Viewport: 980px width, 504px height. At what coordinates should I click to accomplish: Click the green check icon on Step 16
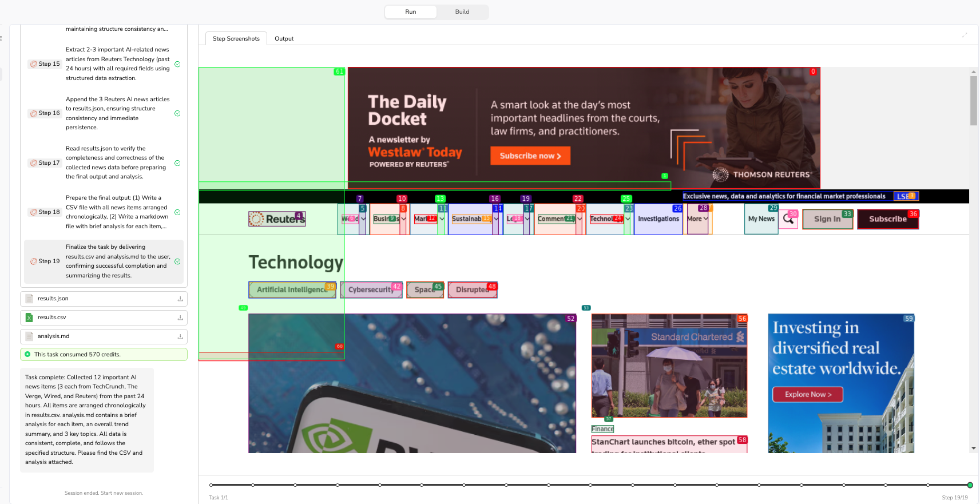(x=177, y=113)
